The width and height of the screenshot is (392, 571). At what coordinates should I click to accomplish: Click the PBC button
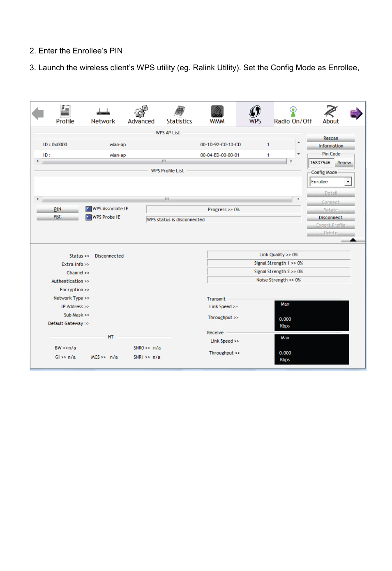click(58, 217)
